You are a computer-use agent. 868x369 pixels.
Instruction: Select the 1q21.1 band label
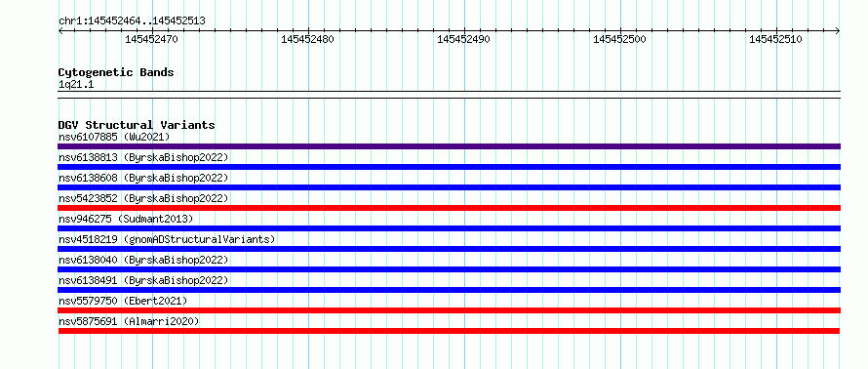click(x=76, y=84)
